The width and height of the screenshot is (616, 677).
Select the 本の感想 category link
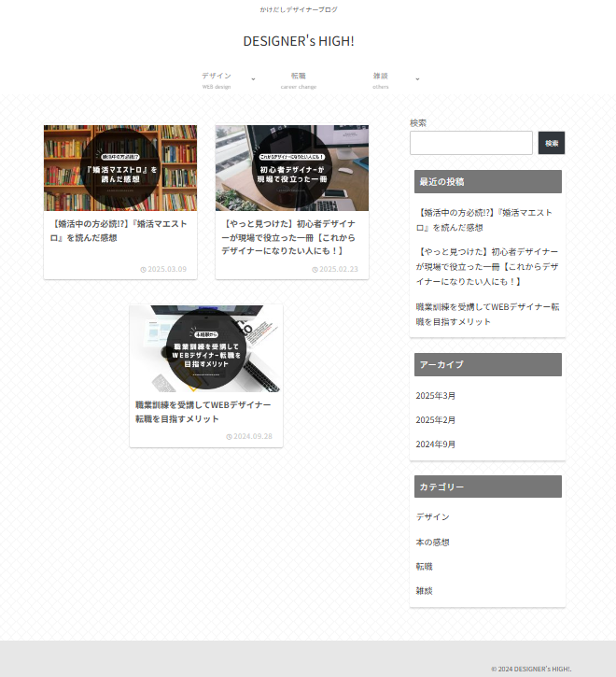click(433, 543)
